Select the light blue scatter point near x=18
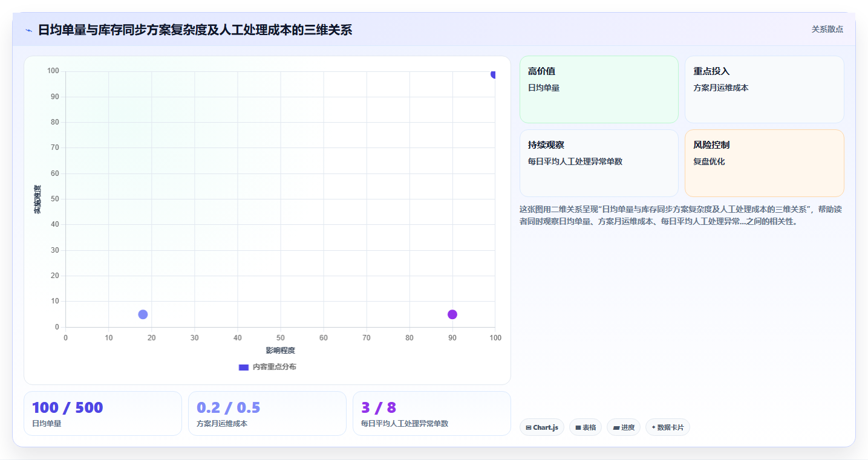 tap(143, 314)
